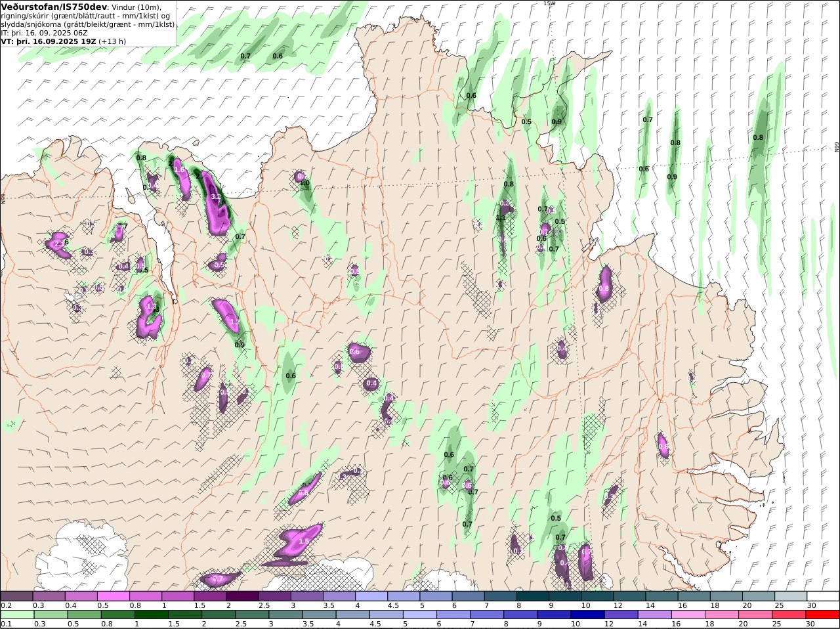Click the 12 swatch in the snow legend
This screenshot has height=629, width=840.
coord(629,596)
